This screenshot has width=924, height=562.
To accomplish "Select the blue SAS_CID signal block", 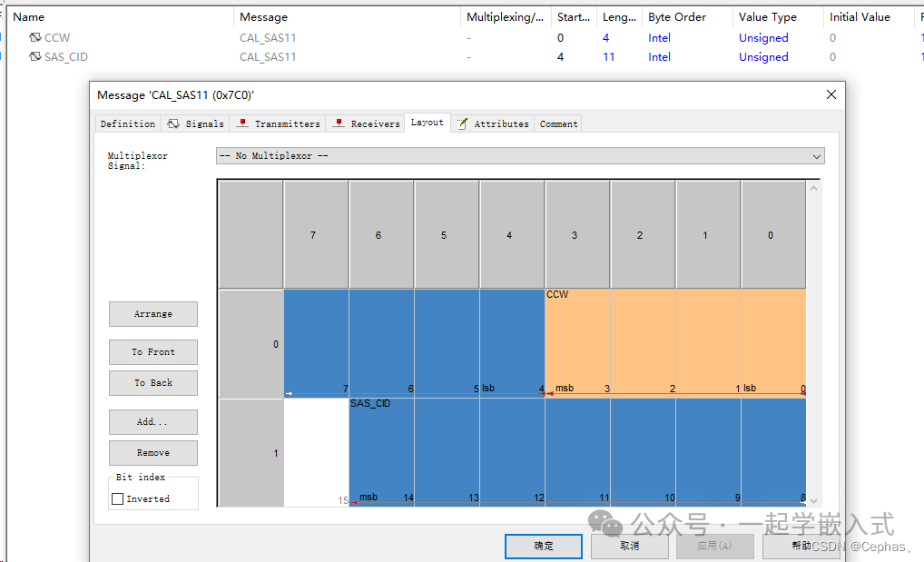I will point(576,449).
